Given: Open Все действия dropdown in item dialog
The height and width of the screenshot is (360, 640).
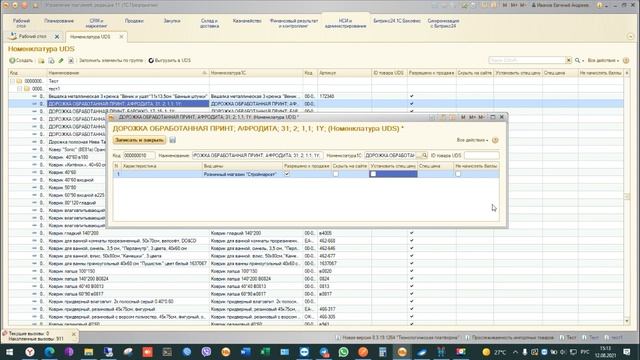Looking at the screenshot, I should [x=472, y=140].
